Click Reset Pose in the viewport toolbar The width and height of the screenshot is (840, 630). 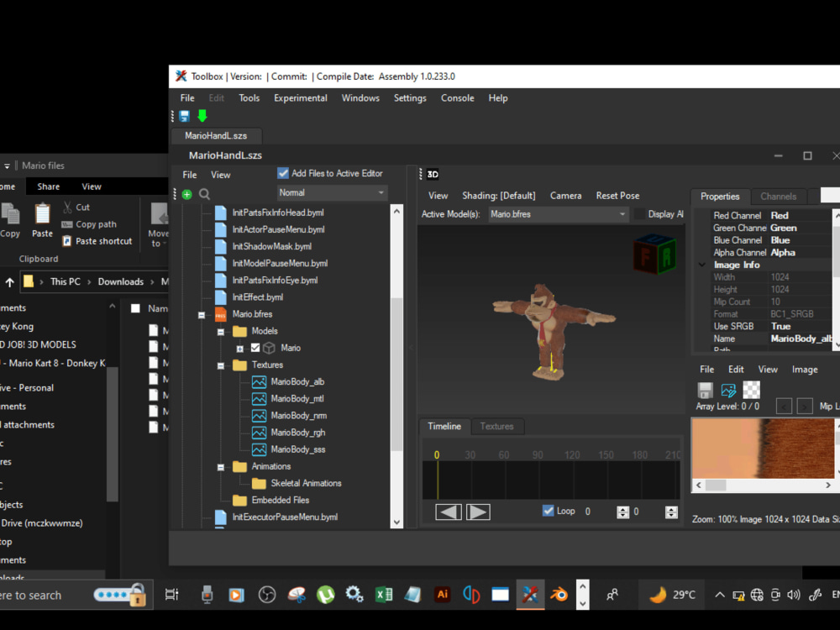point(617,196)
